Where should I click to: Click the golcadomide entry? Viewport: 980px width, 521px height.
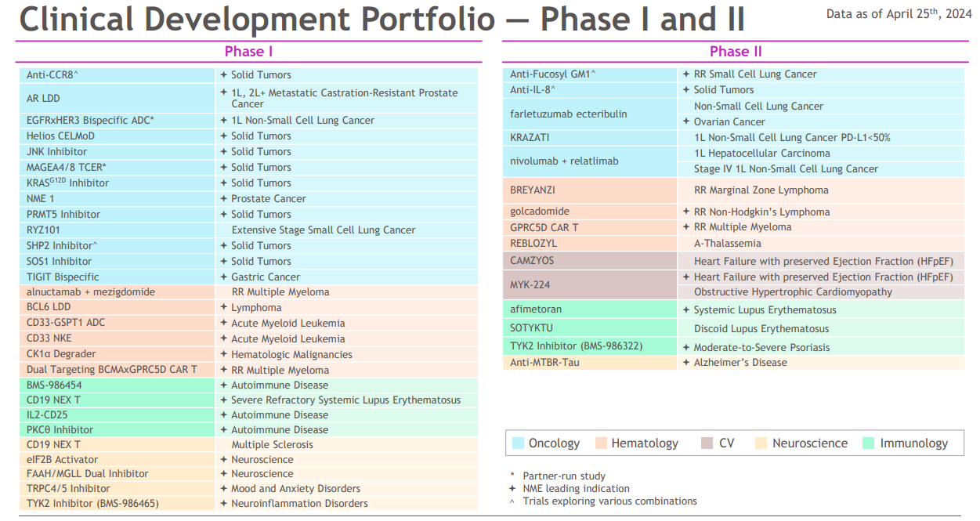(x=540, y=212)
